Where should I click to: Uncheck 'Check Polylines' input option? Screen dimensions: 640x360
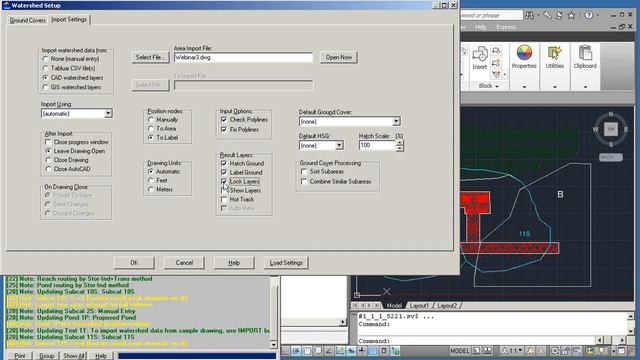point(224,120)
